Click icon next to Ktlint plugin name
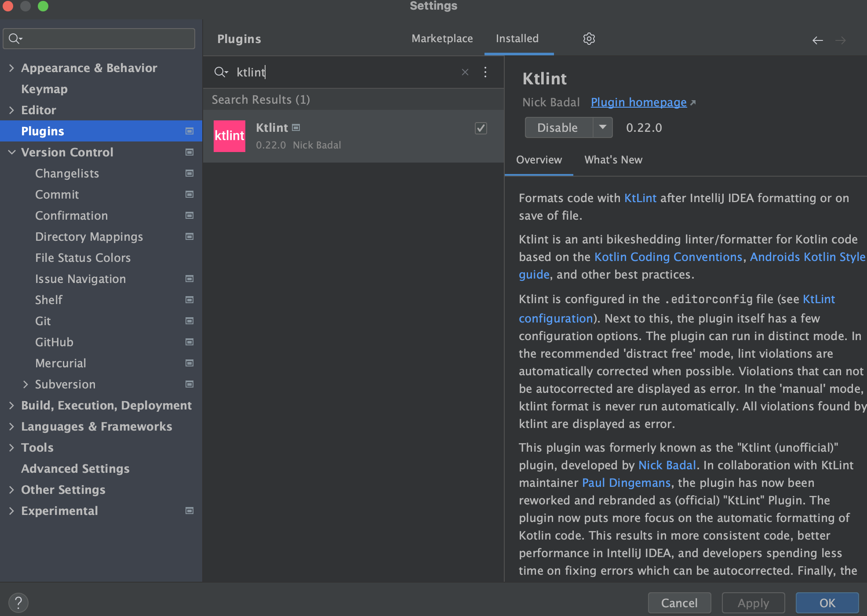Image resolution: width=867 pixels, height=616 pixels. pyautogui.click(x=296, y=127)
